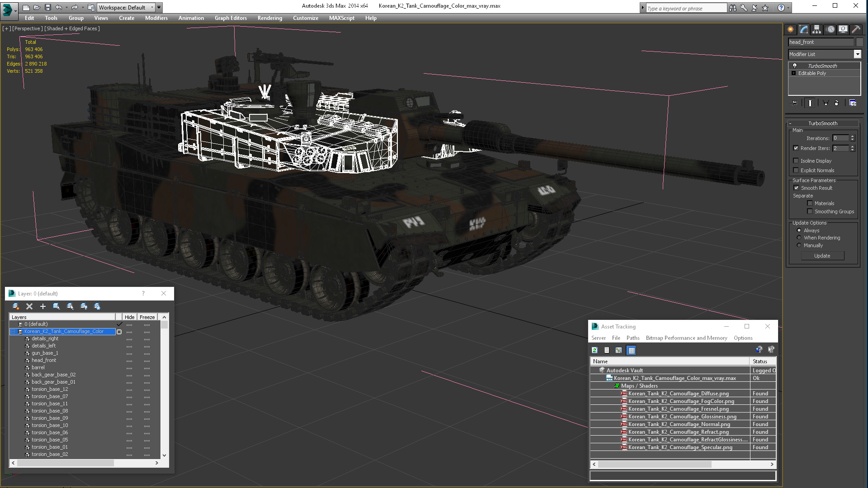This screenshot has height=488, width=868.
Task: Open the undo history dropdown arrow
Action: coord(66,7)
